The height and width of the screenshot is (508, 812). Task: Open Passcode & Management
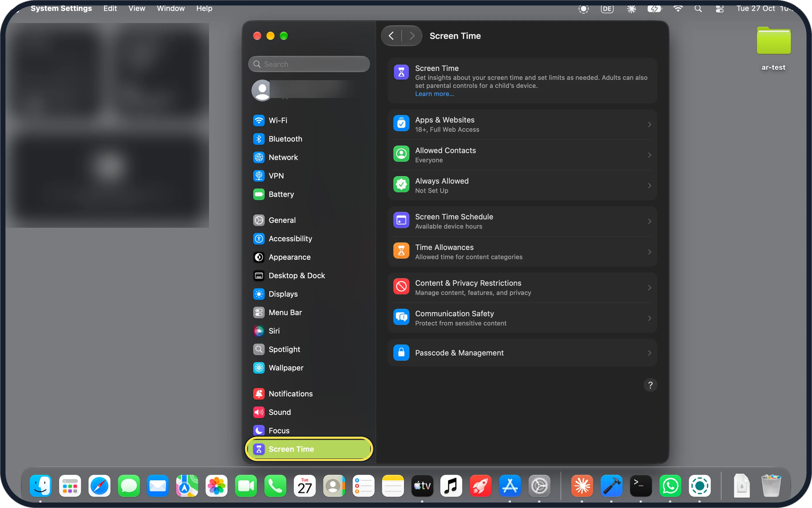coord(522,353)
